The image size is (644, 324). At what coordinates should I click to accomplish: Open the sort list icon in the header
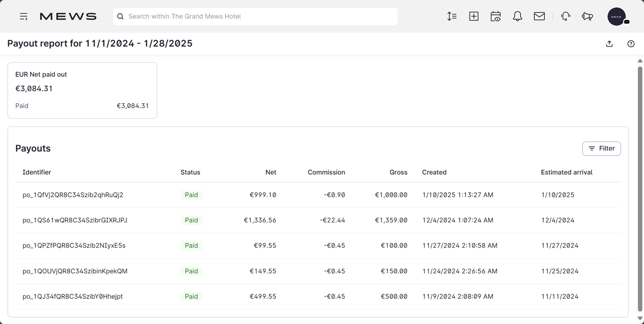[452, 16]
